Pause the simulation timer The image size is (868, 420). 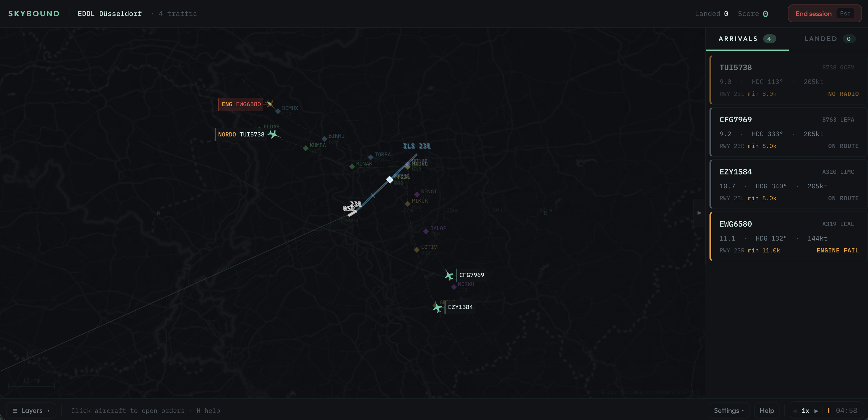[829, 410]
